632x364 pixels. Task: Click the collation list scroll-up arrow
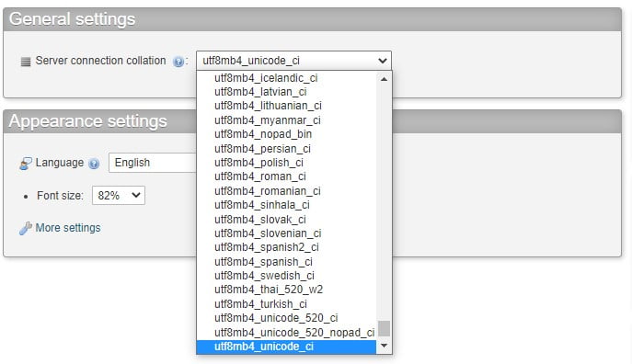(384, 79)
